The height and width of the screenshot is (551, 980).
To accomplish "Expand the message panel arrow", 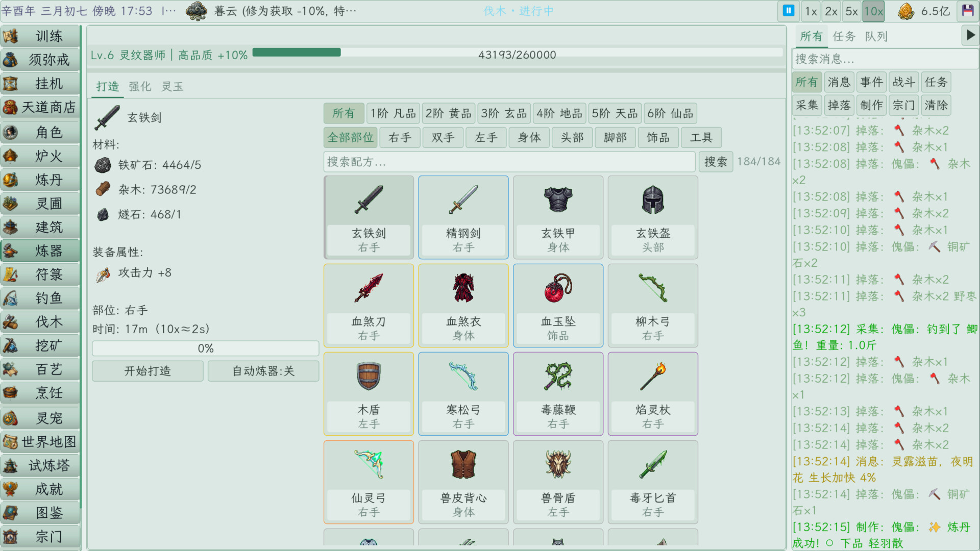I will coord(970,36).
